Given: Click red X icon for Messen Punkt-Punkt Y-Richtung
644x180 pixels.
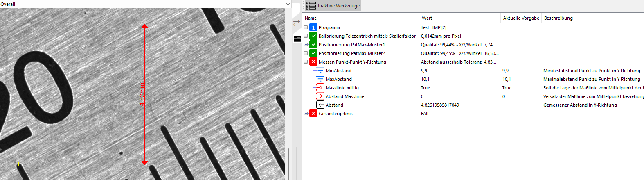Looking at the screenshot, I should [313, 62].
